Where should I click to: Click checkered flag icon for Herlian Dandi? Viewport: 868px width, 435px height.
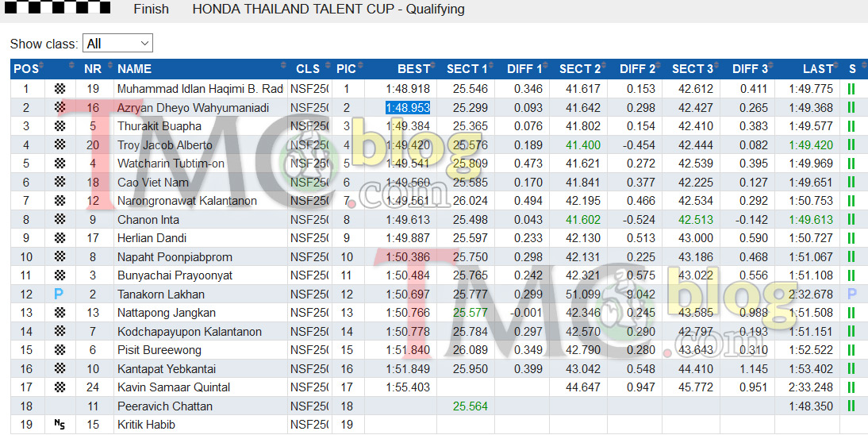click(60, 237)
